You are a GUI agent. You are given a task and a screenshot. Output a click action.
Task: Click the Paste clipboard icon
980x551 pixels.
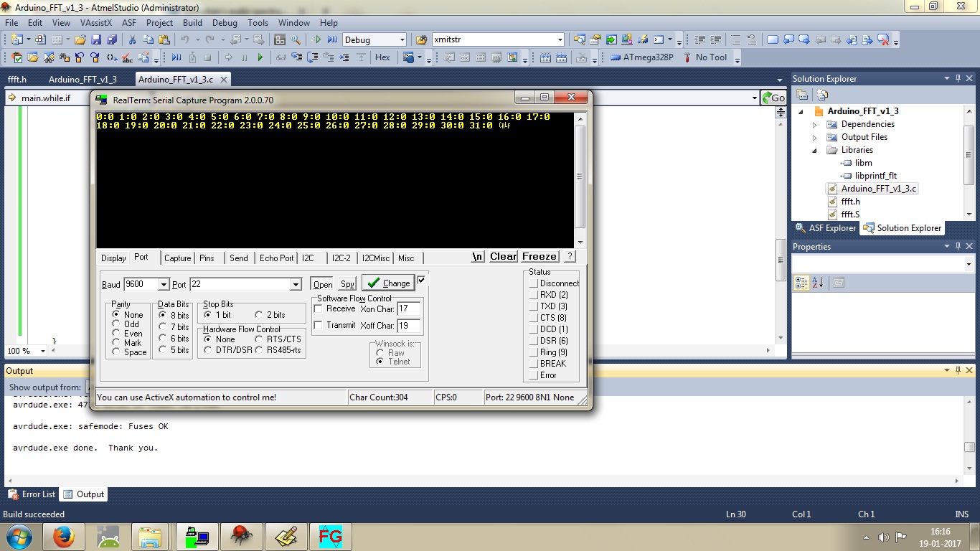164,39
